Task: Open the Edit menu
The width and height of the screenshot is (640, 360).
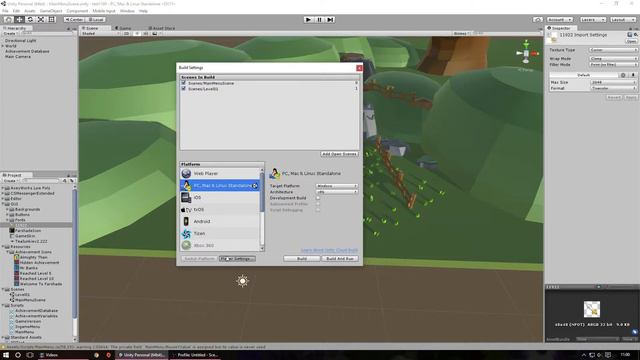Action: 16,11
